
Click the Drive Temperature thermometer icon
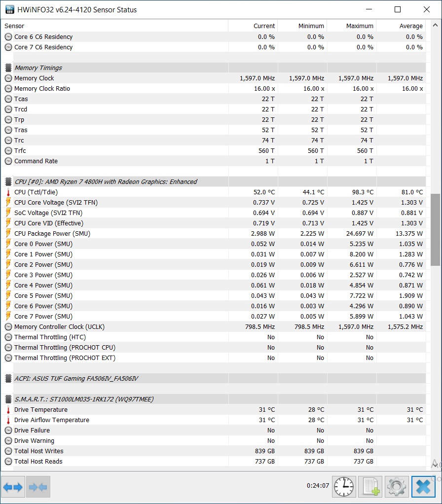pos(8,410)
